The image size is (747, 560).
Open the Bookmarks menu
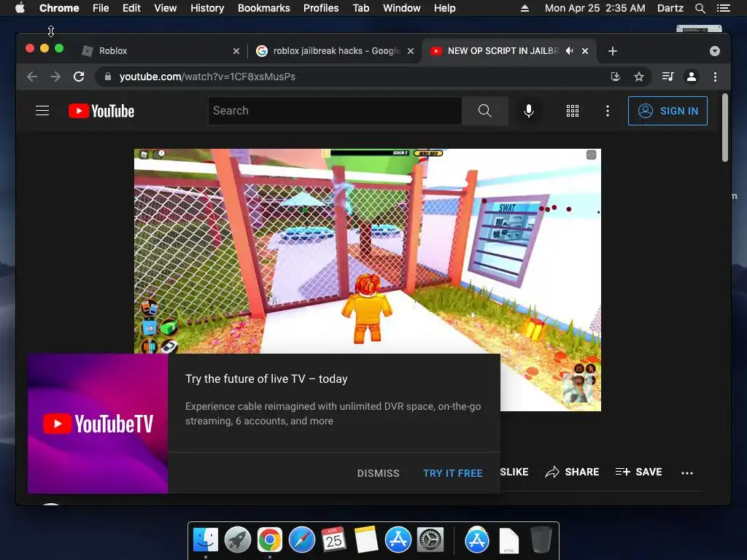click(264, 8)
